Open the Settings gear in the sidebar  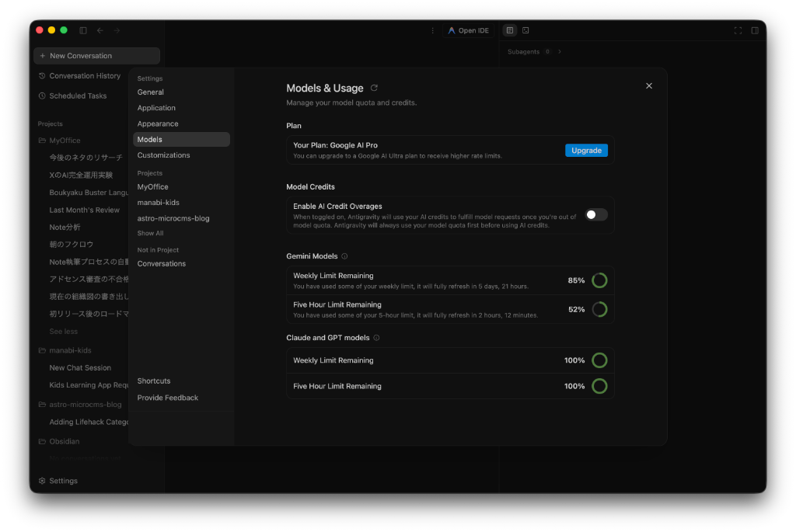[58, 481]
